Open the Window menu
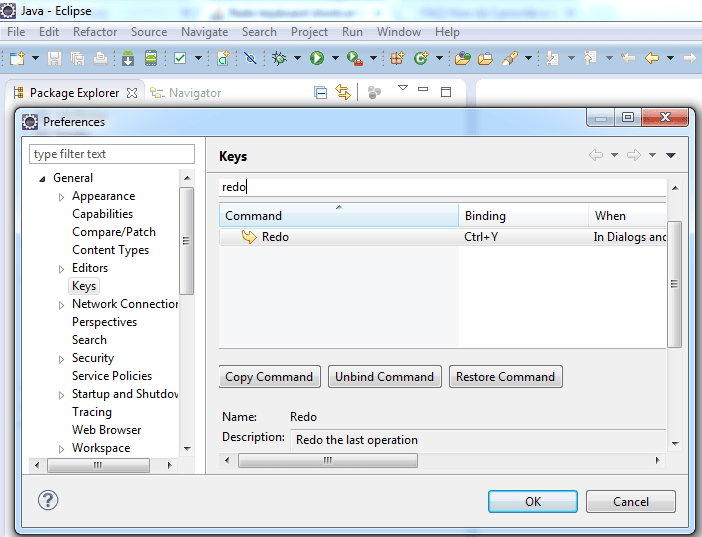This screenshot has width=702, height=537. point(399,32)
